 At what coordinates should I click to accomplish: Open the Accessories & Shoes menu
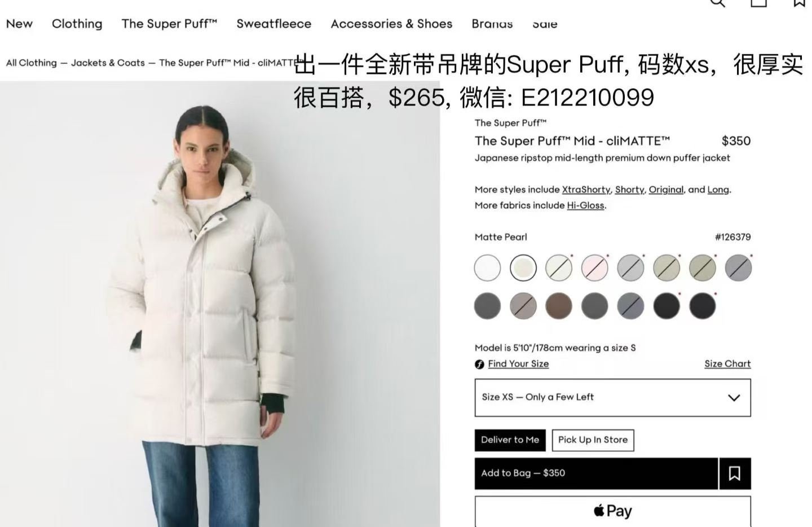tap(391, 24)
